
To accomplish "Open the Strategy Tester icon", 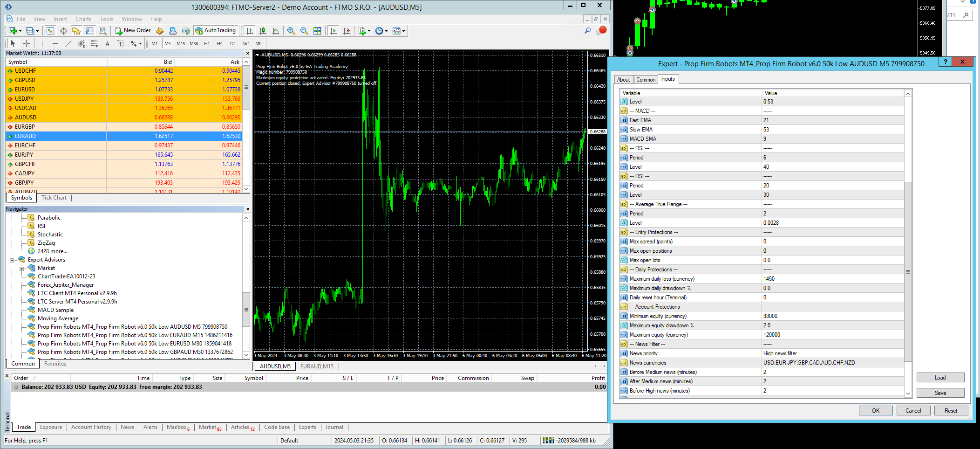I will (x=103, y=31).
